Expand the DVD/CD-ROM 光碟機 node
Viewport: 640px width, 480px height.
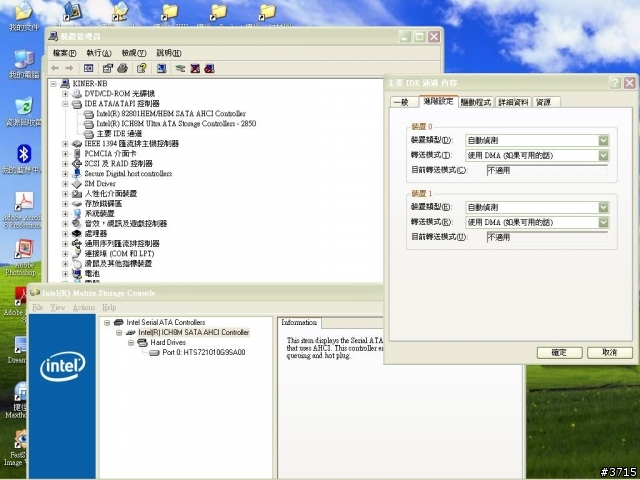[x=65, y=94]
